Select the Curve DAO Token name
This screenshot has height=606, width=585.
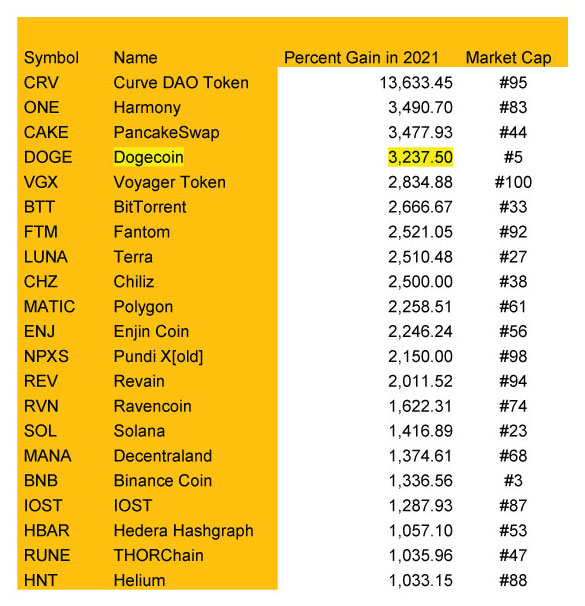(x=181, y=83)
